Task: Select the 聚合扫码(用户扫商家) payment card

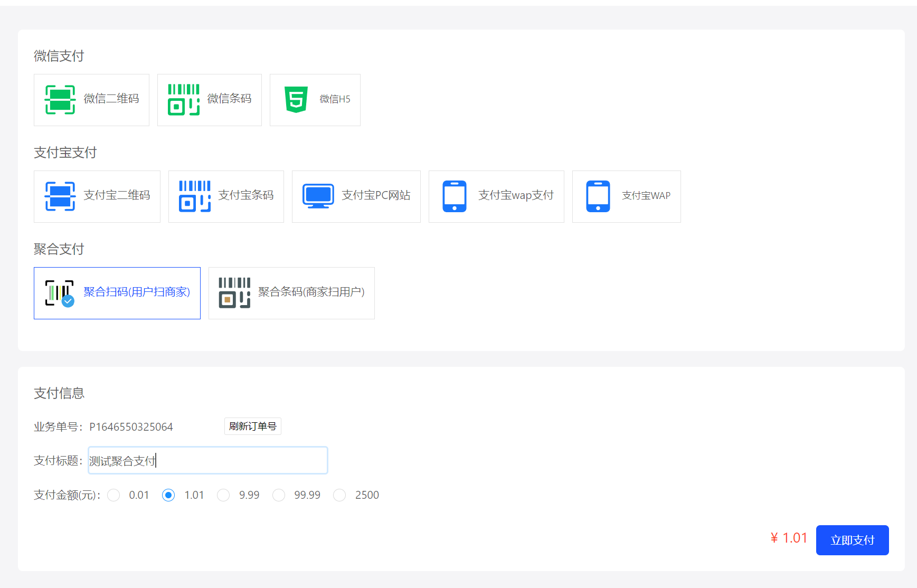Action: point(117,293)
